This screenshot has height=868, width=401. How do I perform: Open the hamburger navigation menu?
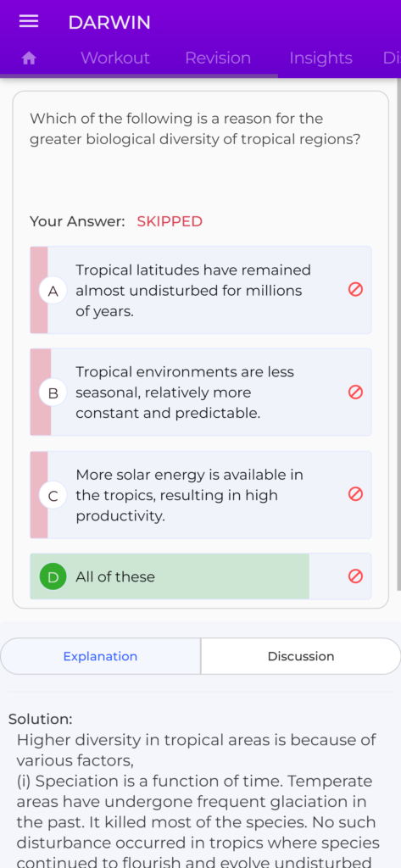[29, 21]
